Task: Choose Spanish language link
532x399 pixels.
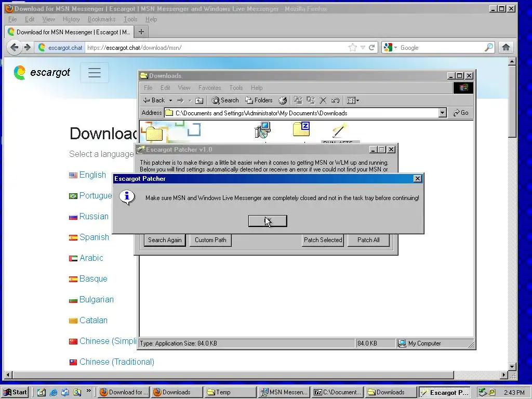Action: click(x=95, y=237)
